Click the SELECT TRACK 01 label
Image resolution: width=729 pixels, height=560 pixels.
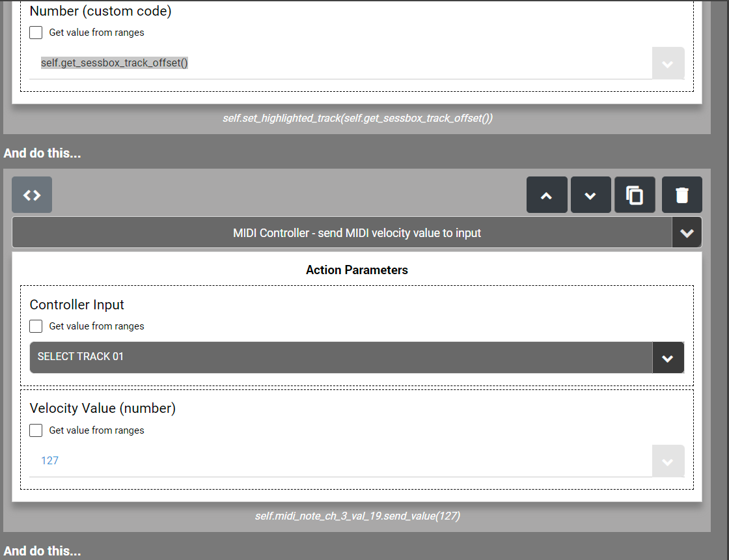pos(81,357)
